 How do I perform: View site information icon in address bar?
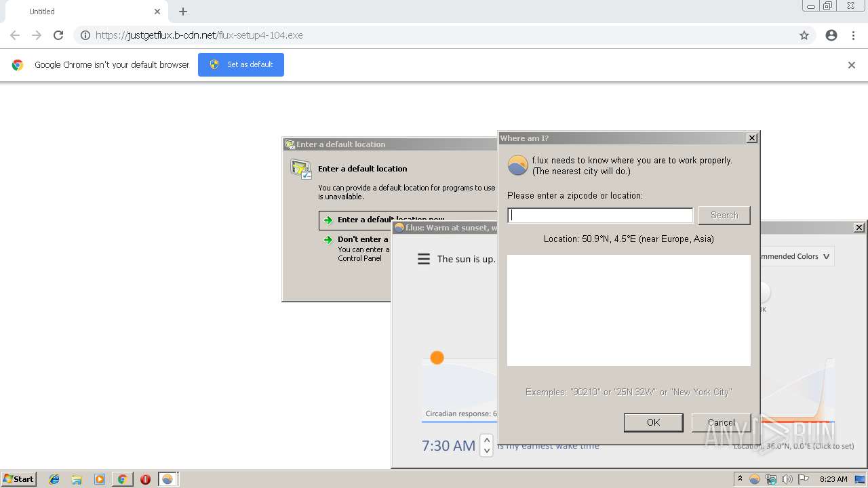pos(85,35)
